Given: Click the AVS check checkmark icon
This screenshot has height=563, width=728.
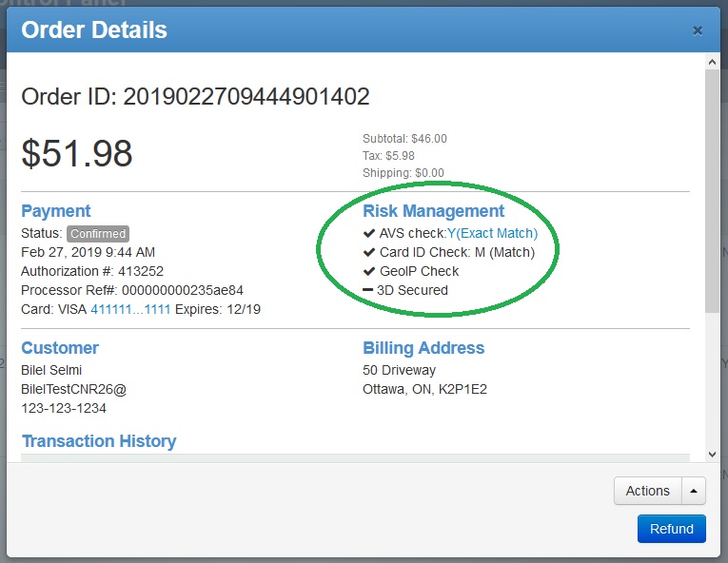Looking at the screenshot, I should coord(369,233).
